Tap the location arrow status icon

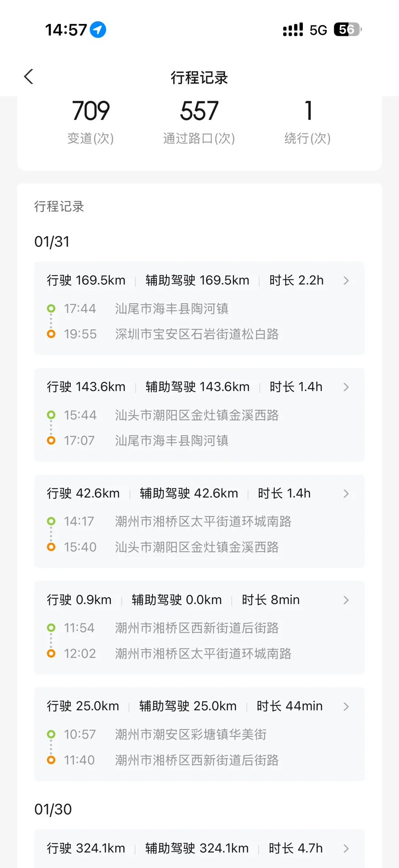[x=98, y=30]
